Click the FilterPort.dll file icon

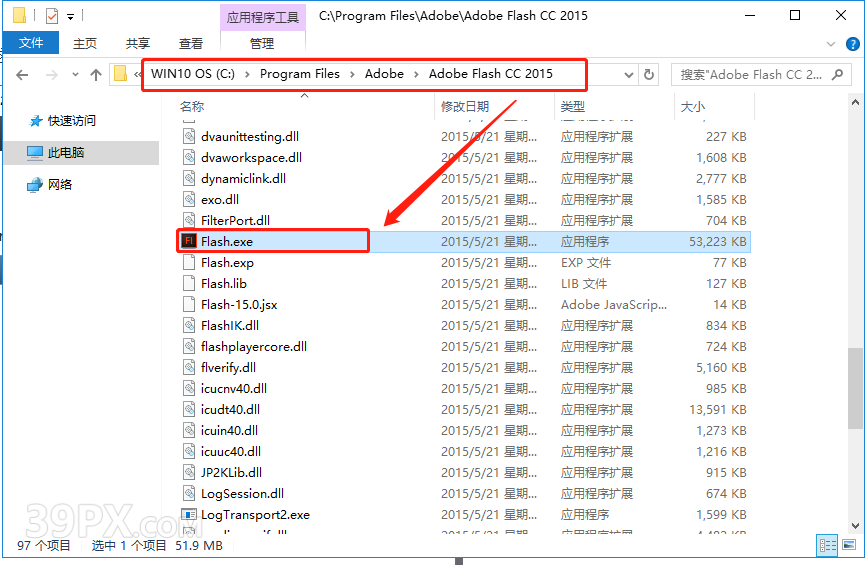[x=189, y=220]
